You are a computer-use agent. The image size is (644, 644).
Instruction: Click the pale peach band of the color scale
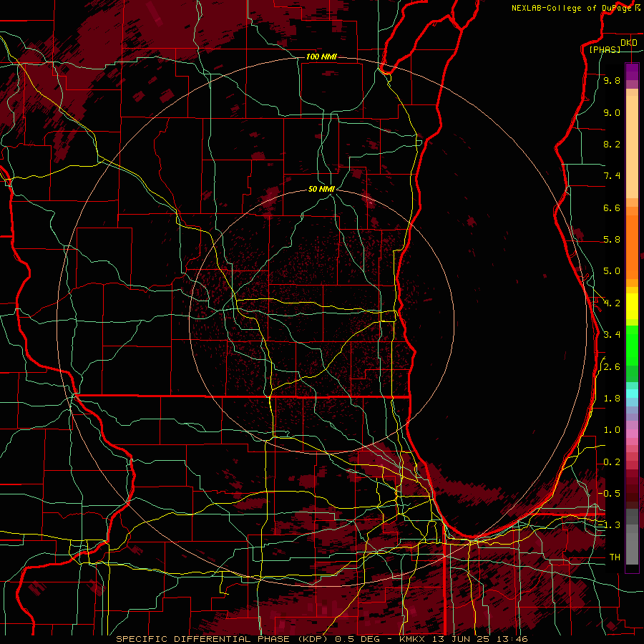tap(632, 147)
